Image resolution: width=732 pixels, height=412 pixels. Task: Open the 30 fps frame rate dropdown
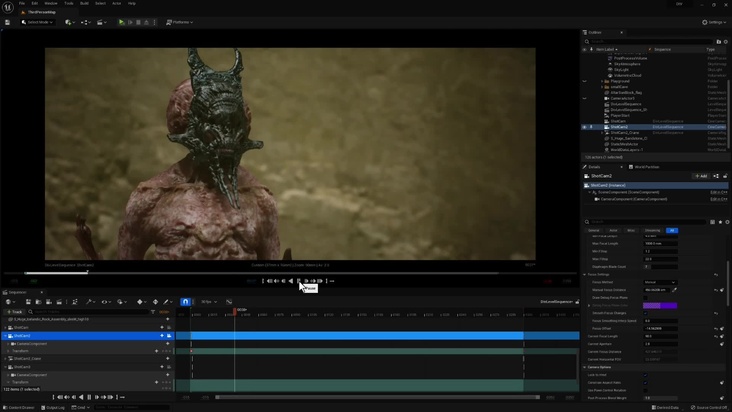click(209, 302)
